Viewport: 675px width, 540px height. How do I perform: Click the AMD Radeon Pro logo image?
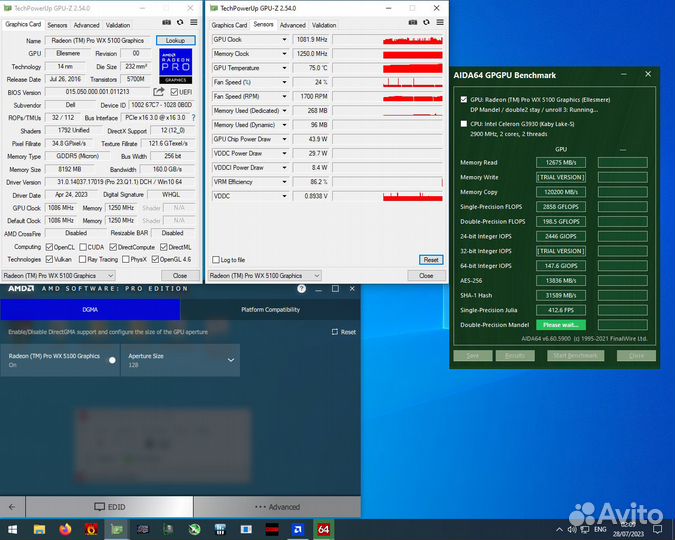coord(176,66)
